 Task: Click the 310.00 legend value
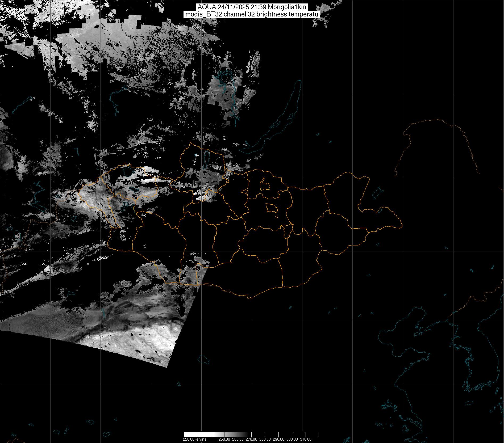click(x=306, y=439)
